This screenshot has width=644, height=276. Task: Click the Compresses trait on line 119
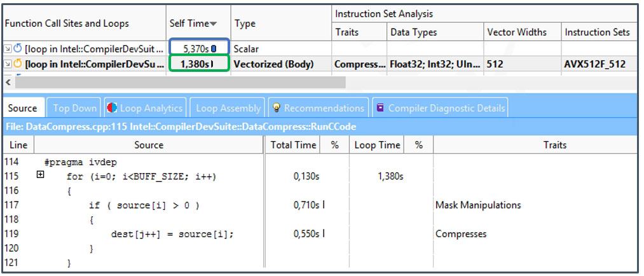461,234
